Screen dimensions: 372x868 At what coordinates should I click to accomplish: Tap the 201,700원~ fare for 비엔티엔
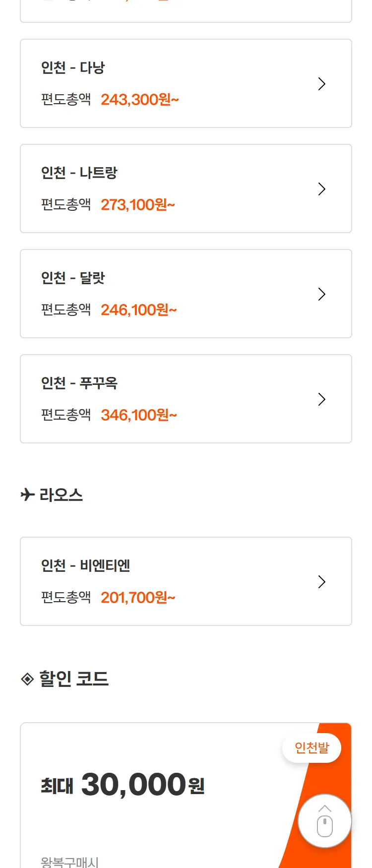[138, 598]
